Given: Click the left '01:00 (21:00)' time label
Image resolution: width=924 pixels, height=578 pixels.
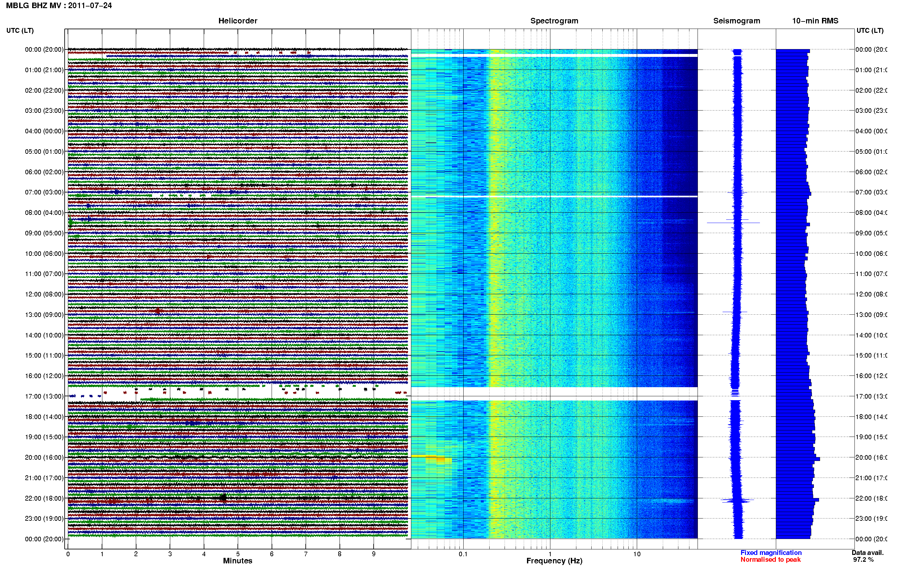Looking at the screenshot, I should (44, 70).
